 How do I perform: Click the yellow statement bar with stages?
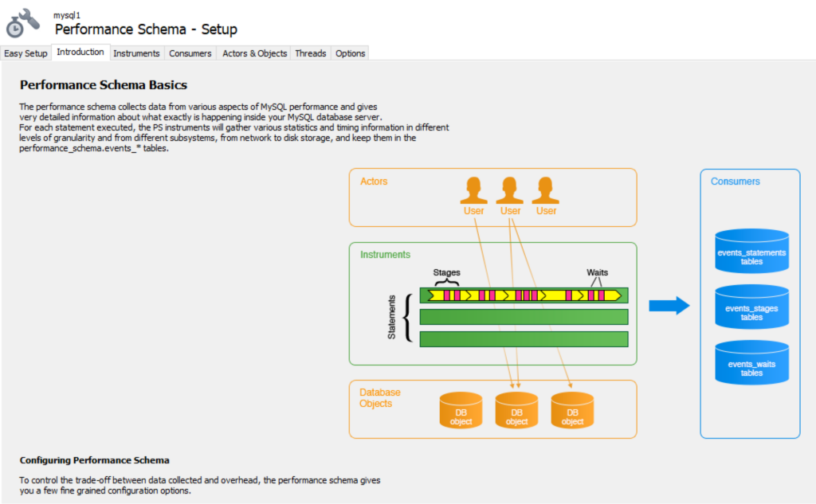tap(524, 295)
